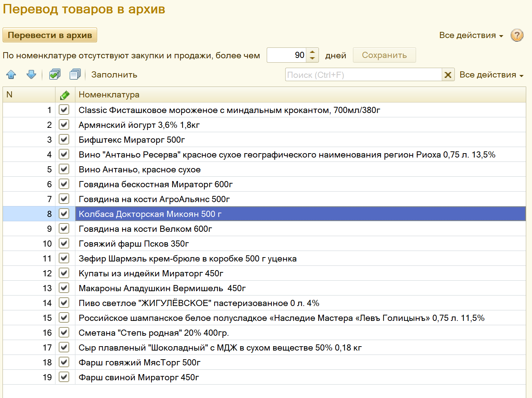Click row number 15 cell
Screen dimensions: 532x398
click(29, 318)
